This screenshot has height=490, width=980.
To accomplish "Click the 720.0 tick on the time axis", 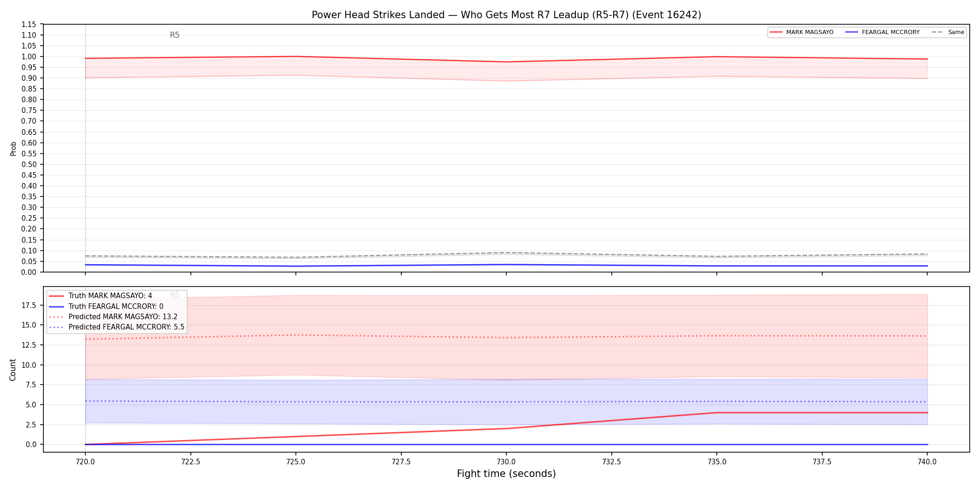I will 85,462.
